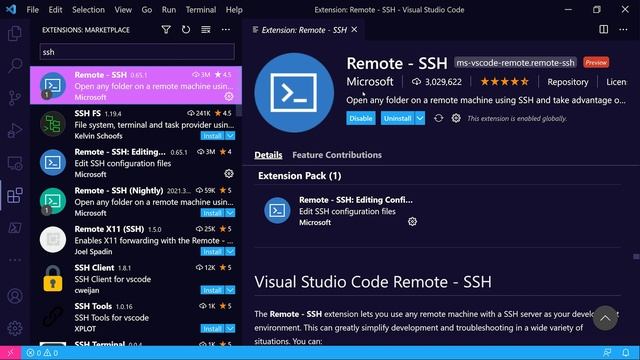Open Remote Explorer in activity bar
The width and height of the screenshot is (640, 360).
15,163
